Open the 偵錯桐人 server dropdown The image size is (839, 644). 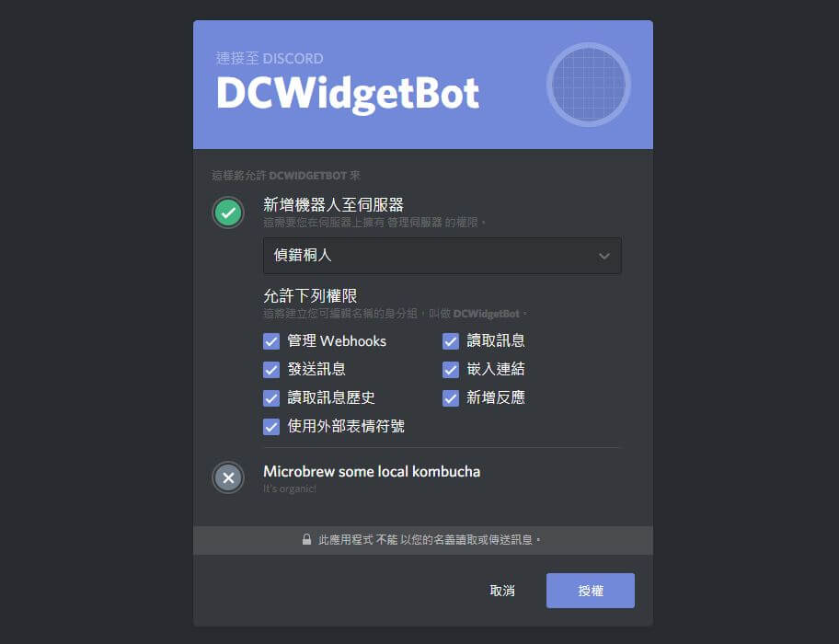[442, 256]
